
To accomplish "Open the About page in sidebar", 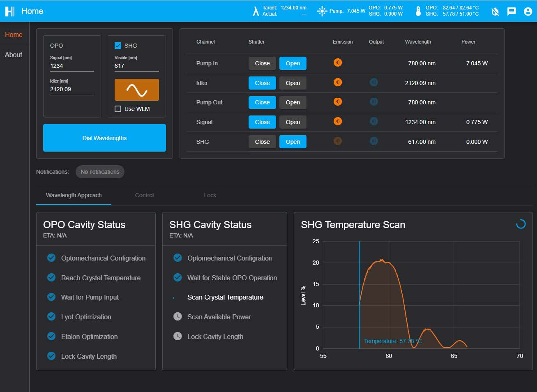I will click(14, 55).
